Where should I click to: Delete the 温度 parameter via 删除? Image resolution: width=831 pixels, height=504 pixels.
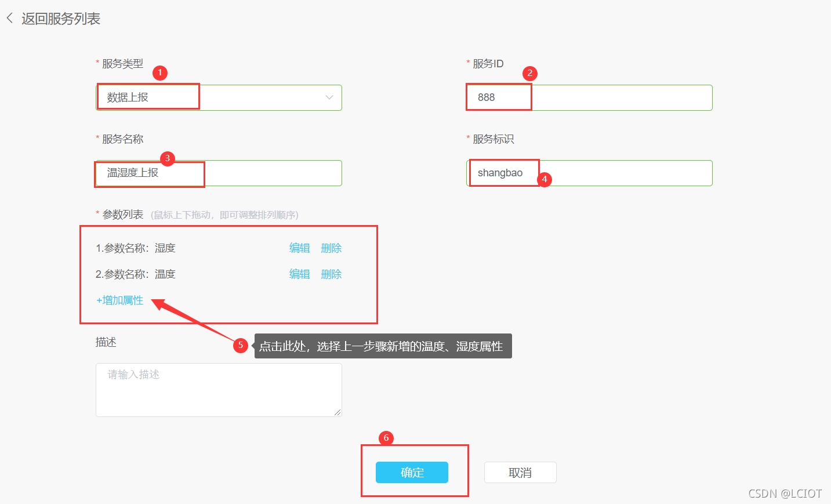point(331,274)
